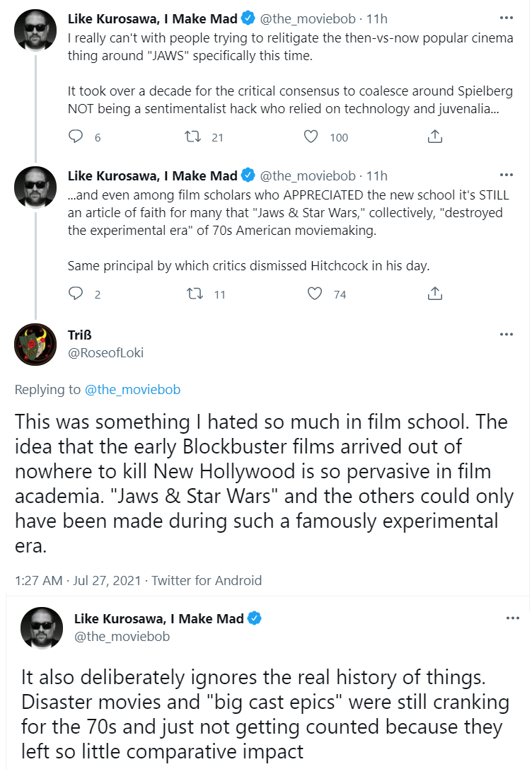532x774 pixels.
Task: Open more options on last moviebob tweet
Action: [513, 618]
